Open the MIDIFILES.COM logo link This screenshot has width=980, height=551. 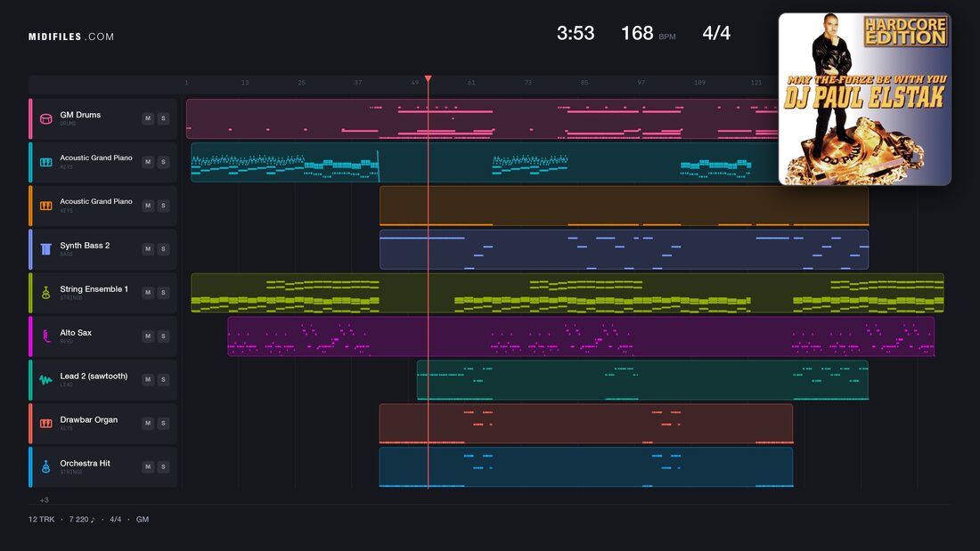pos(71,36)
